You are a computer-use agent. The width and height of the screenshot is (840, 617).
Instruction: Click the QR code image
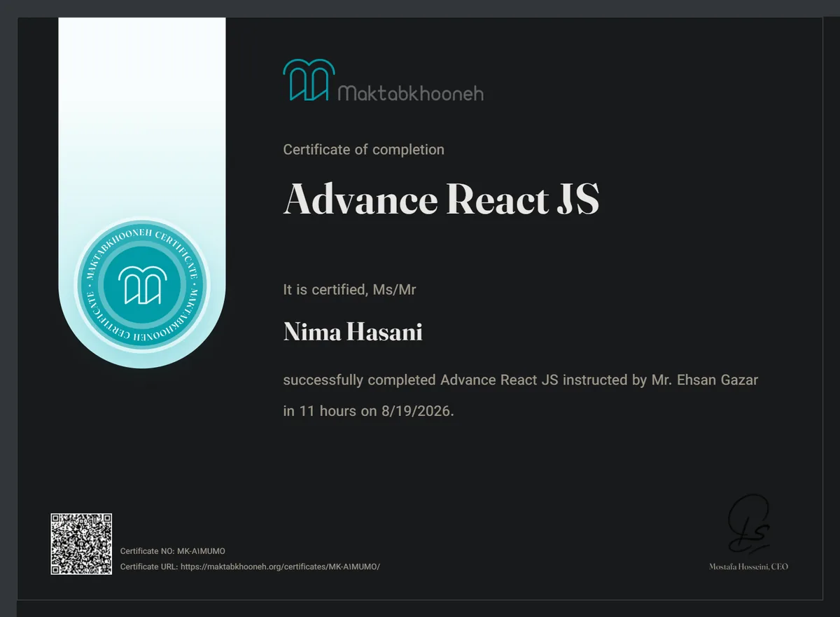(81, 544)
